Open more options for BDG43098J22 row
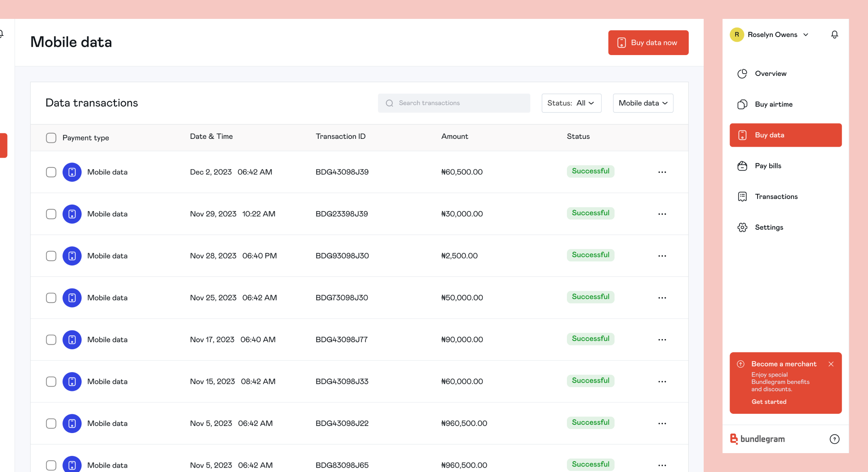The image size is (868, 472). pos(662,424)
